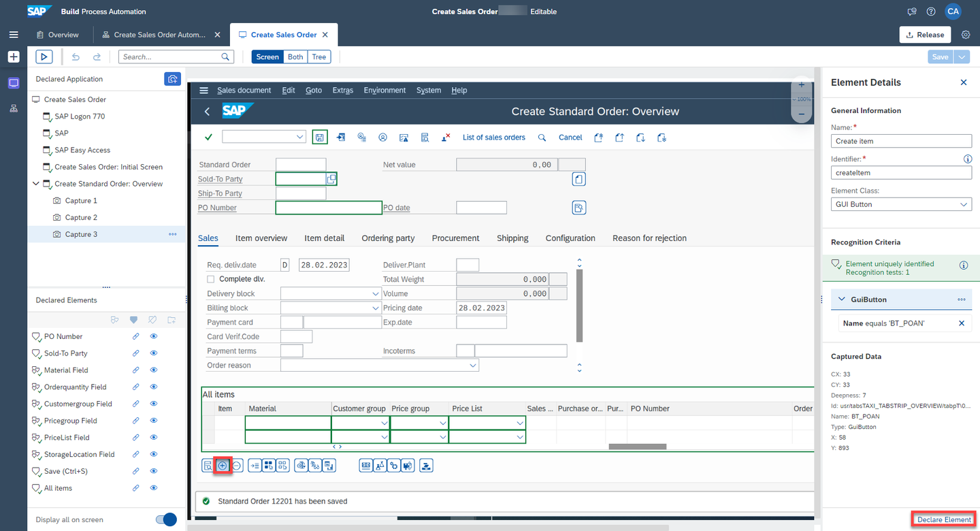Select the Both view mode
980x531 pixels.
[295, 57]
